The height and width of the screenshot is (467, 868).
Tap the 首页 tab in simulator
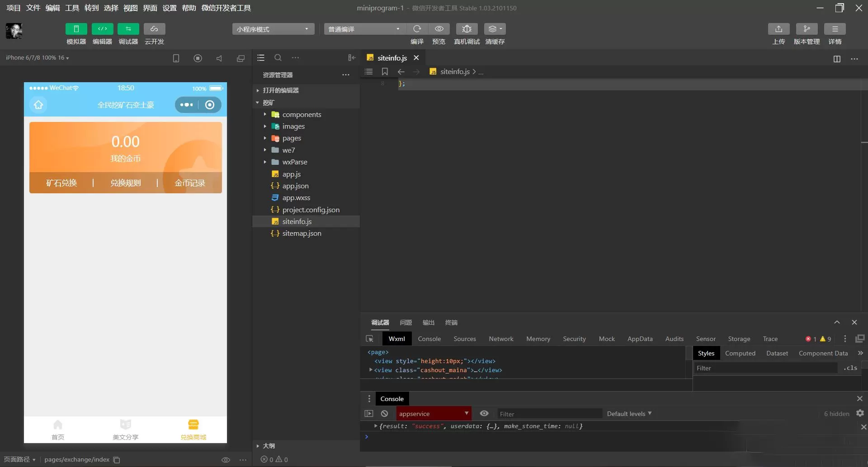[58, 430]
